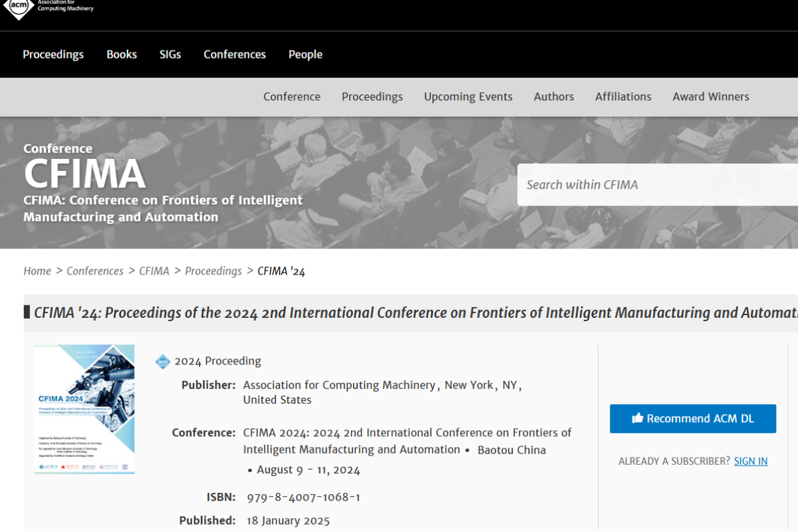Click the ALREADY A SUBSCRIBER? text

point(674,461)
